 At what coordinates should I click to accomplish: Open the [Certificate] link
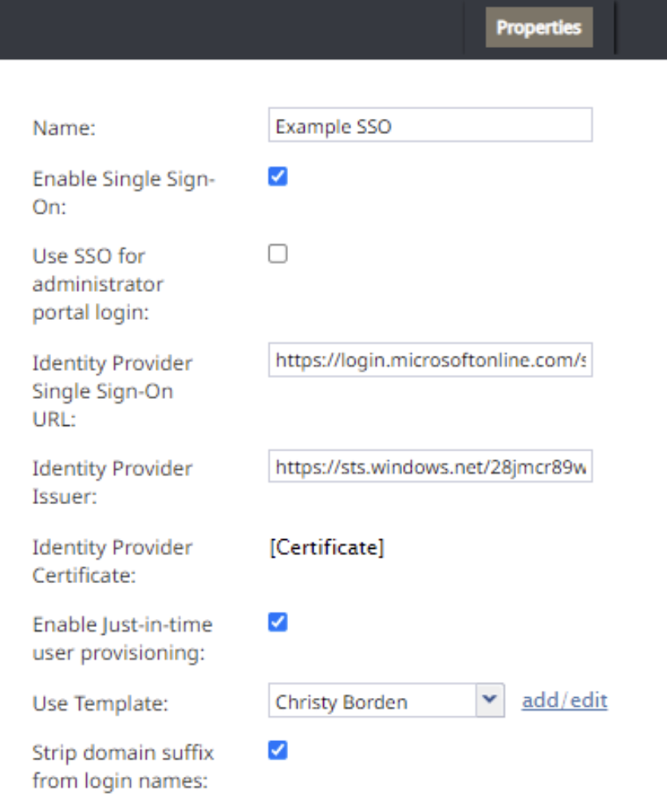click(327, 547)
